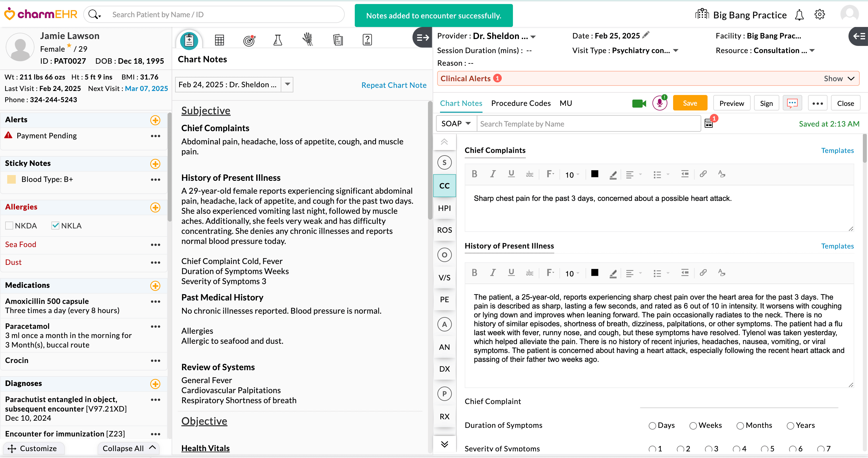Insert link in History of Present Illness toolbar
This screenshot has width=868, height=458.
[703, 273]
